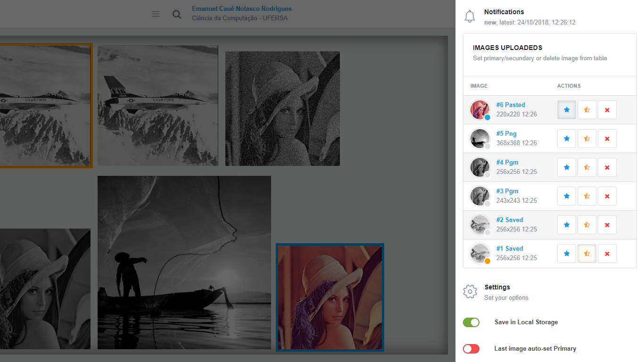Open the #5 Png image link
Image resolution: width=644 pixels, height=362 pixels.
coord(506,134)
